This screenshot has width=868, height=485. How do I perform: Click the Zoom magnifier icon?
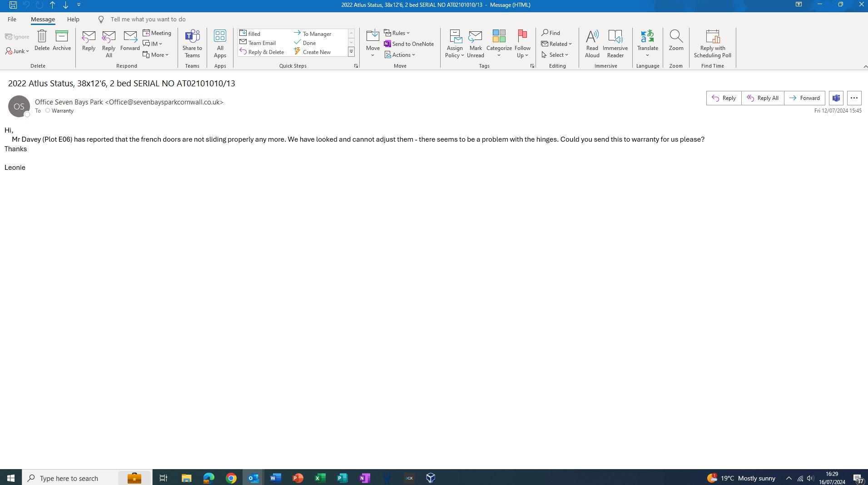pyautogui.click(x=676, y=36)
